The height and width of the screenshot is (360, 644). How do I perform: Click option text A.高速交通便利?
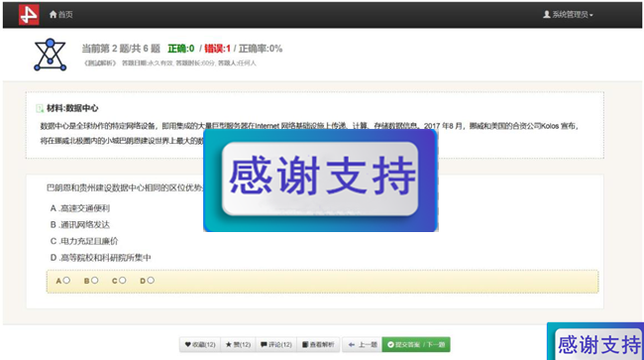click(x=80, y=208)
